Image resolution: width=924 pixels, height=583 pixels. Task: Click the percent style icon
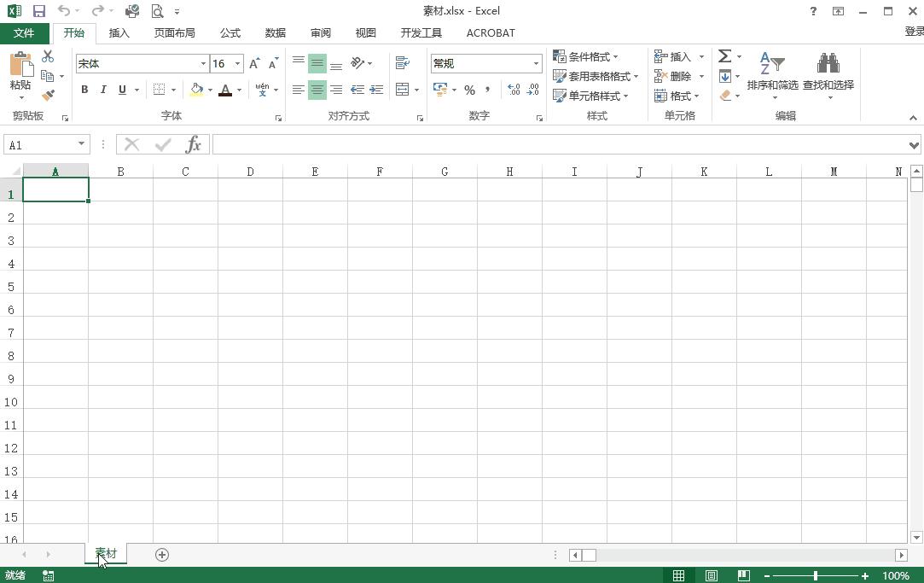pyautogui.click(x=469, y=90)
